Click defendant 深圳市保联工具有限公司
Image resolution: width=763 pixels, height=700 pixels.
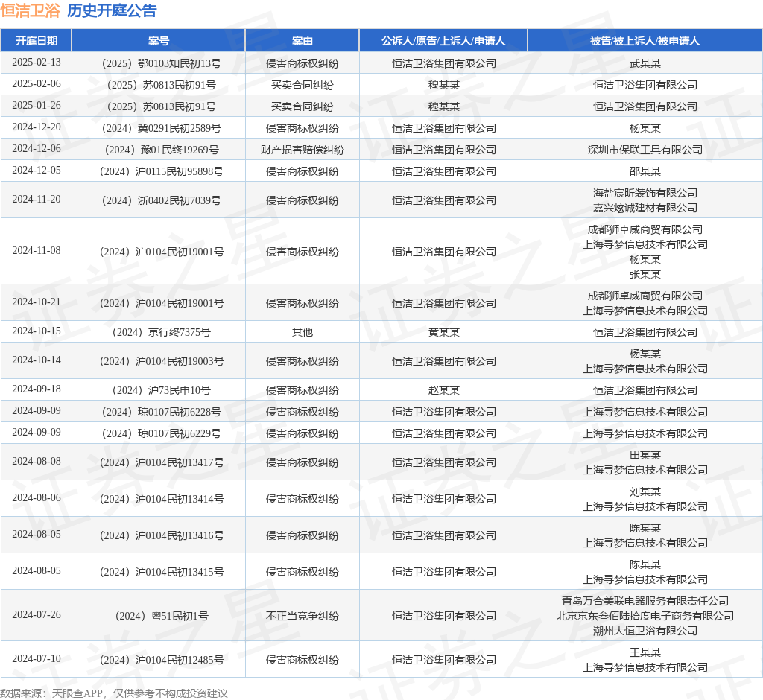point(645,150)
